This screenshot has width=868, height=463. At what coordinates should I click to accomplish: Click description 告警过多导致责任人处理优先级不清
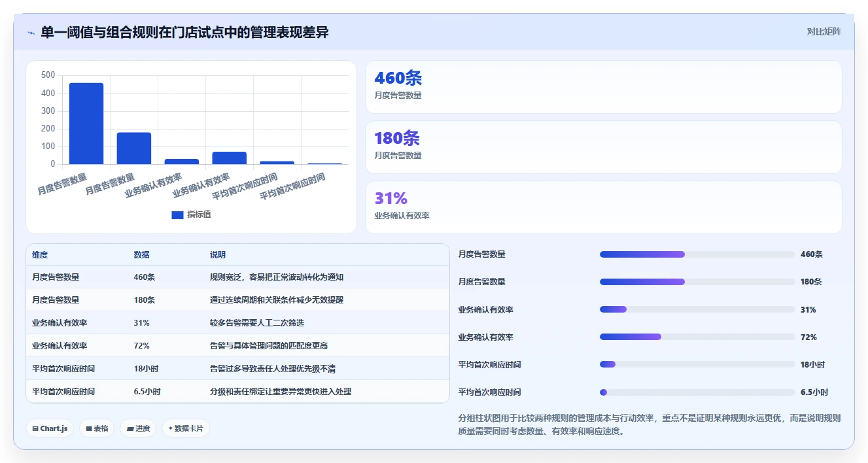tap(273, 369)
